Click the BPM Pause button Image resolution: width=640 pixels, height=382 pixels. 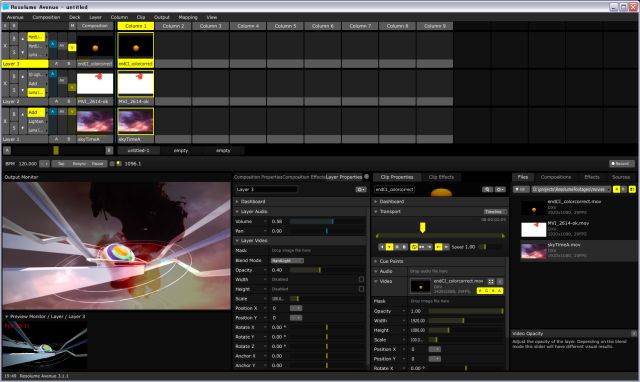click(98, 164)
